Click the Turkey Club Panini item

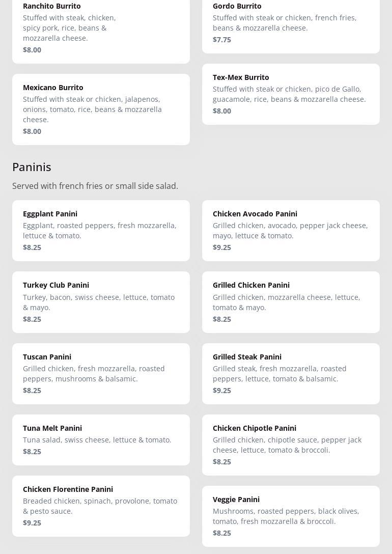101,302
